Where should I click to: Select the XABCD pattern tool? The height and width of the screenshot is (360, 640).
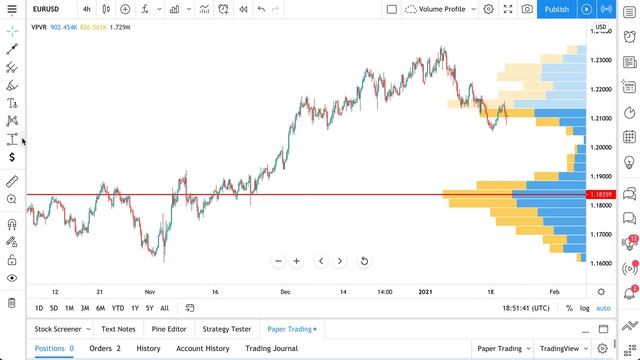click(x=12, y=121)
